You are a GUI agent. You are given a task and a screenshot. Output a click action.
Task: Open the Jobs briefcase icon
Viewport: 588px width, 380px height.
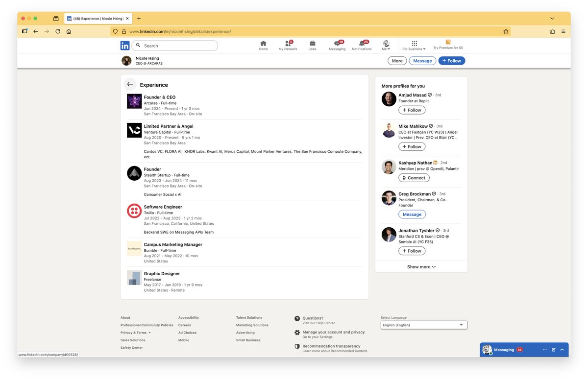pyautogui.click(x=313, y=46)
